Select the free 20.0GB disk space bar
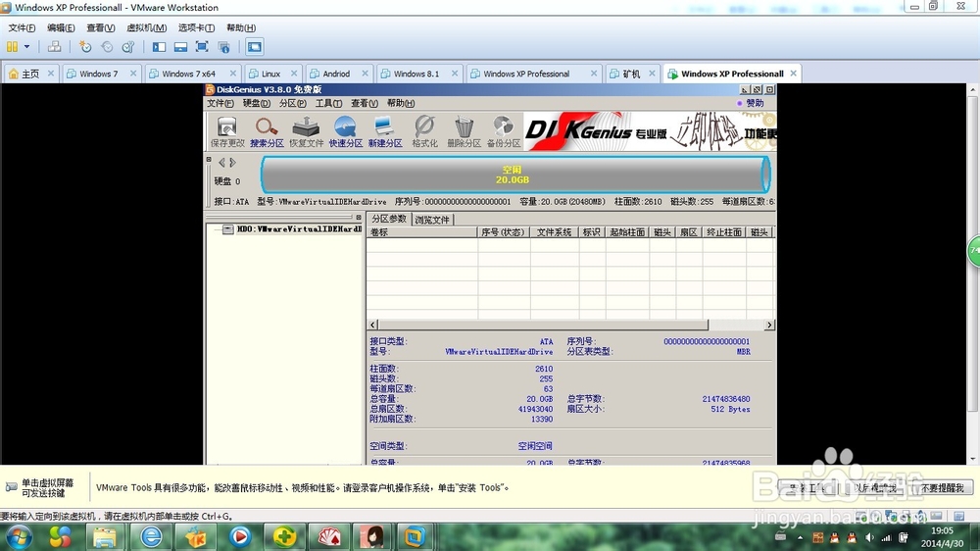Screen dimensions: 980x551 coord(515,175)
